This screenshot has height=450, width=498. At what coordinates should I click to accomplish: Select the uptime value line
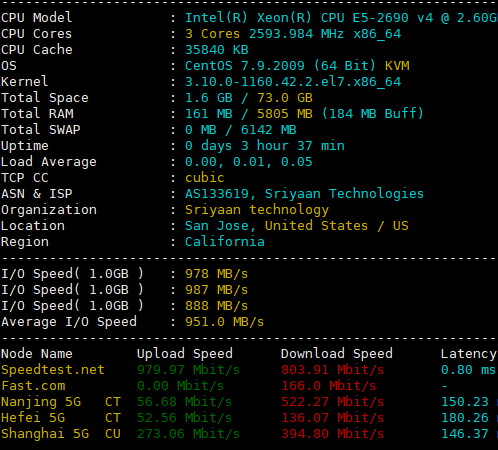tap(265, 146)
